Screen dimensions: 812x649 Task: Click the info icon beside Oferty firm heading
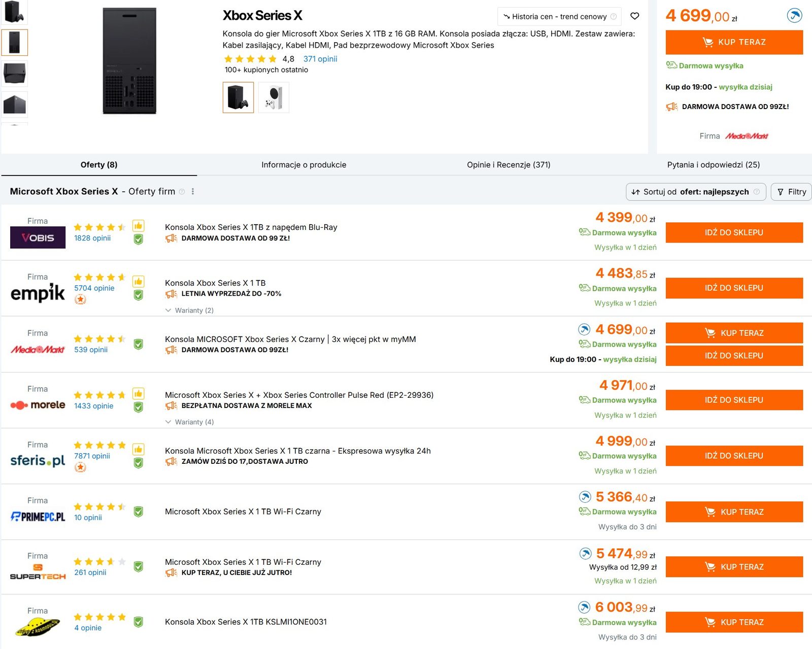click(182, 191)
